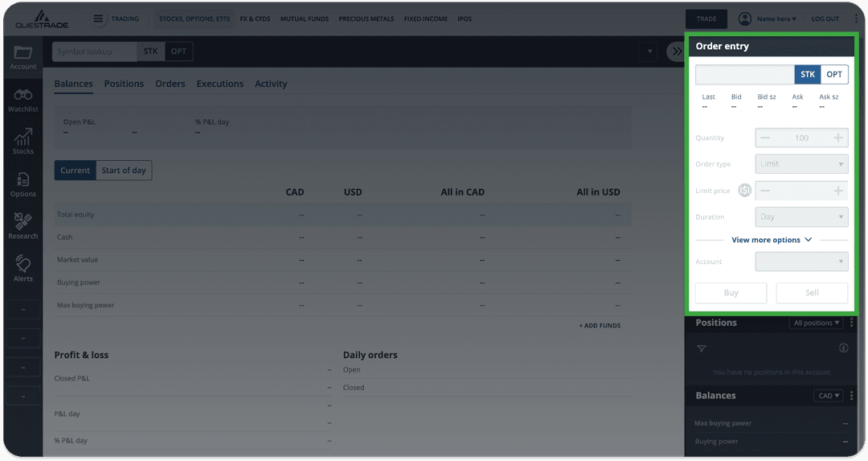The image size is (868, 461).
Task: Open the top-right vertical dots menu
Action: tap(856, 19)
